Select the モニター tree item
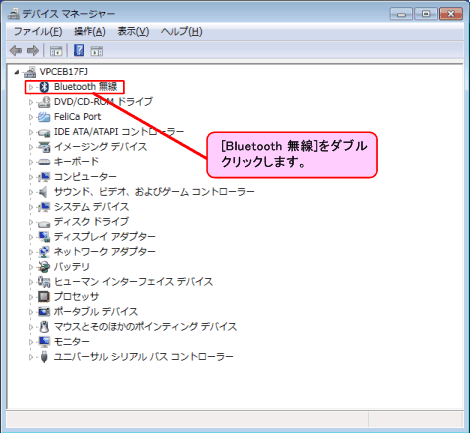This screenshot has height=434, width=471. tap(72, 342)
